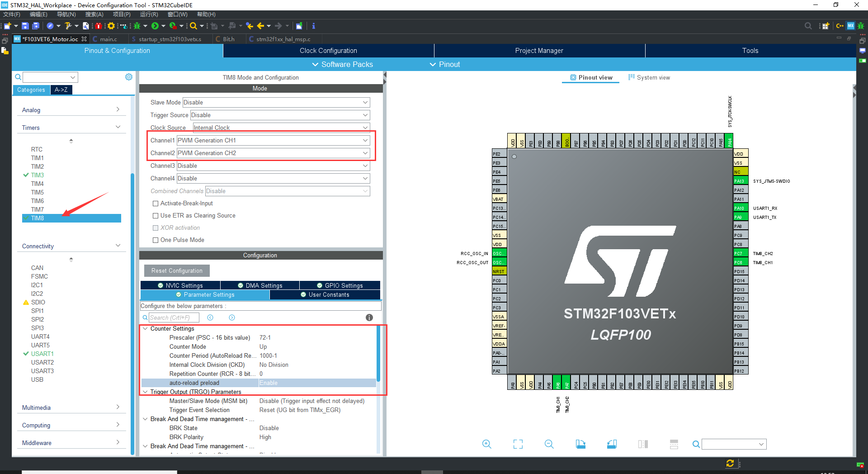Open the Channel4 dropdown
The image size is (868, 474).
click(x=273, y=179)
